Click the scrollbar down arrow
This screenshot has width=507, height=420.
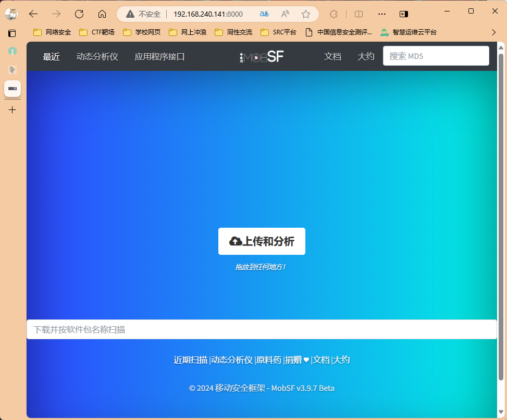[x=501, y=412]
